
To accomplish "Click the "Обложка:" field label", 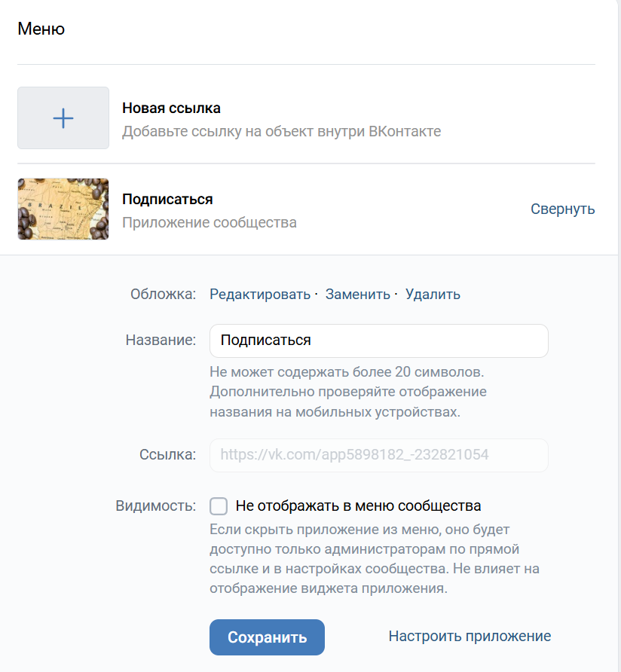I will coord(163,295).
